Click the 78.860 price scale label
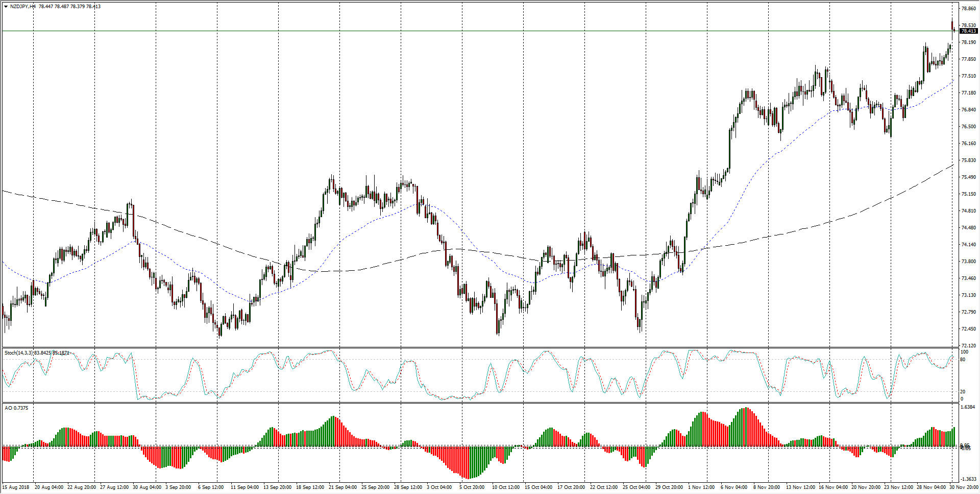Screen dimensions: 980x494 [968, 9]
